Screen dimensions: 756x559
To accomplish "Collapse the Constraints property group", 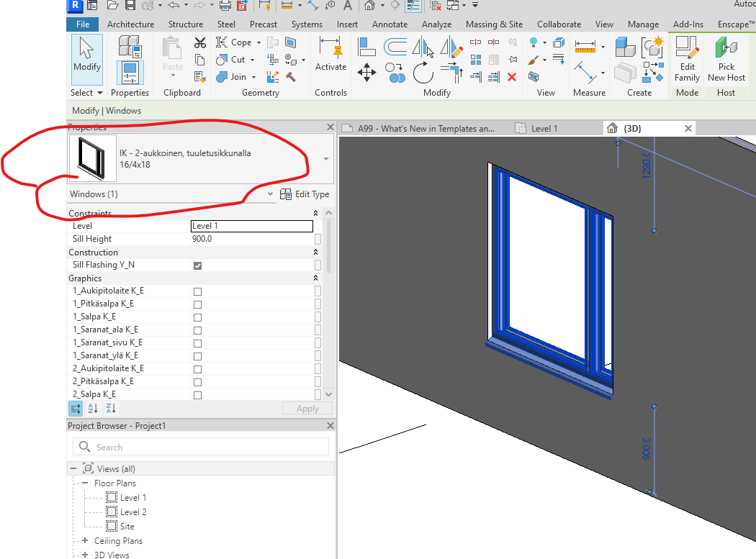I will (x=315, y=213).
